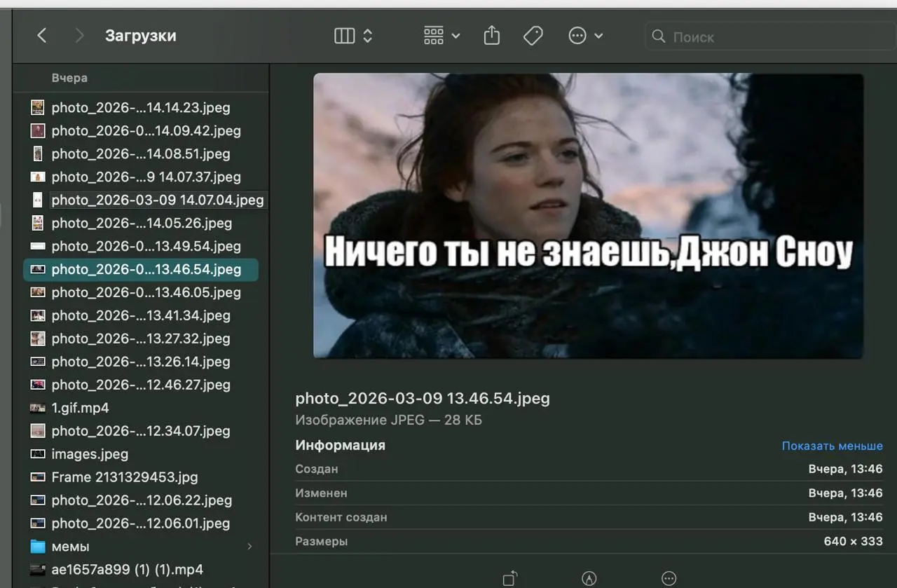
Task: Click the Share toolbar icon
Action: [x=492, y=35]
